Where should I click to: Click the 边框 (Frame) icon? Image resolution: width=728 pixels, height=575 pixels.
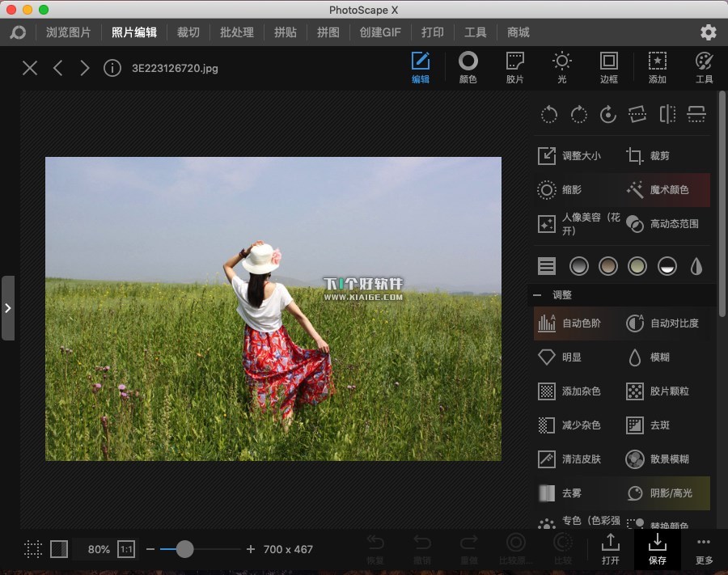click(x=608, y=66)
